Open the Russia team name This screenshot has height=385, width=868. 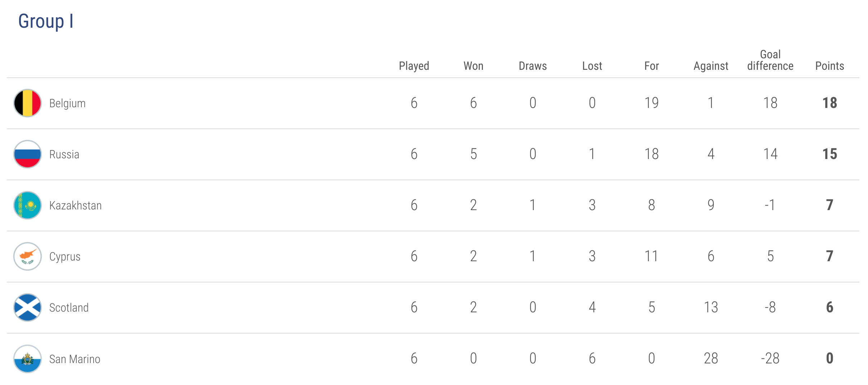(x=64, y=154)
